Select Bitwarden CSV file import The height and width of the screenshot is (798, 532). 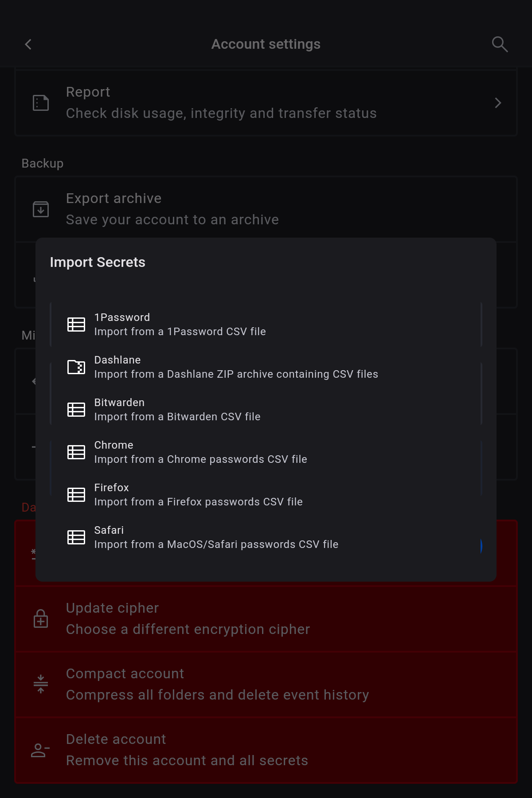177,410
